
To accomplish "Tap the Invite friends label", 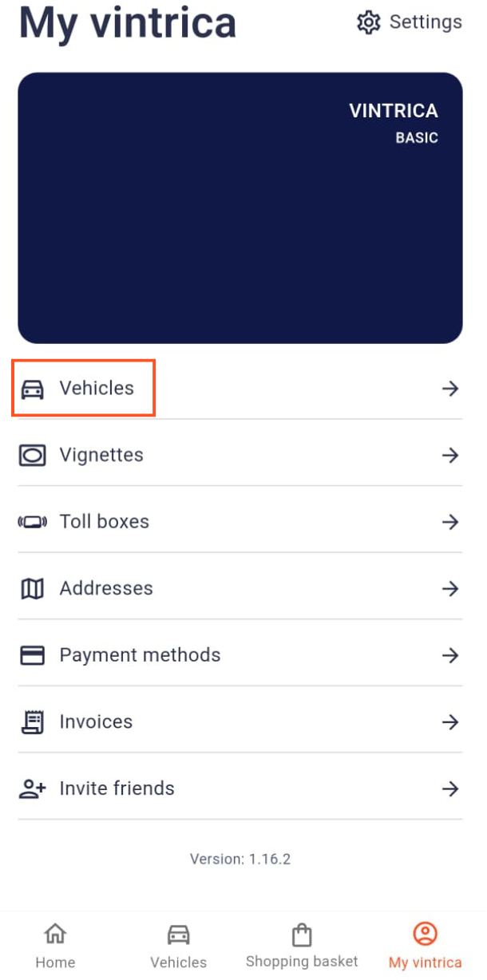I will pos(117,788).
